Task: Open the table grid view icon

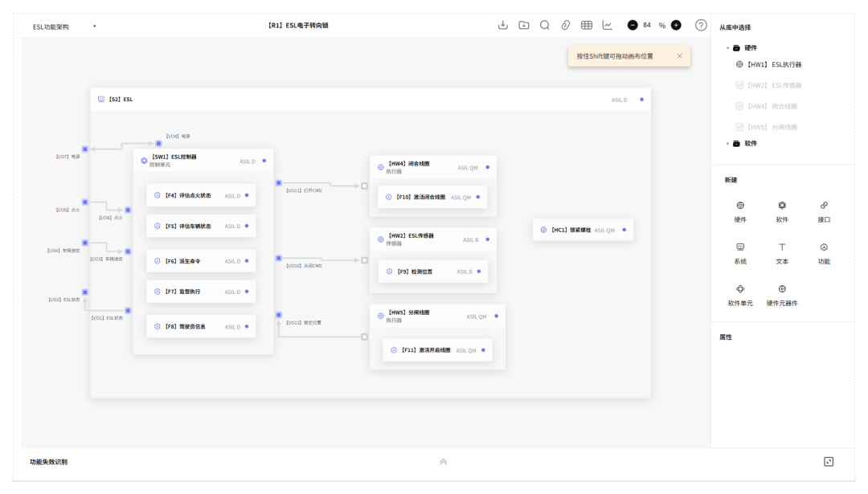Action: click(x=586, y=25)
